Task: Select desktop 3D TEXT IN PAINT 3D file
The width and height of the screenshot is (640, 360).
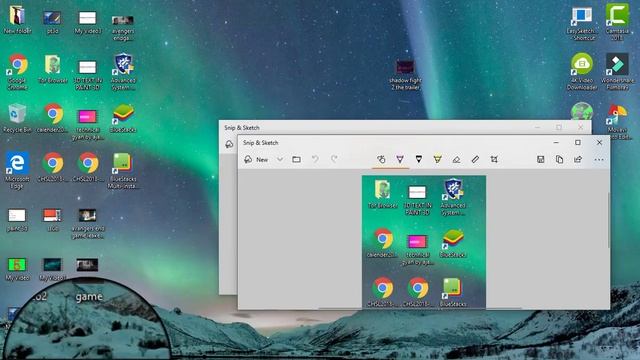Action: pyautogui.click(x=88, y=75)
